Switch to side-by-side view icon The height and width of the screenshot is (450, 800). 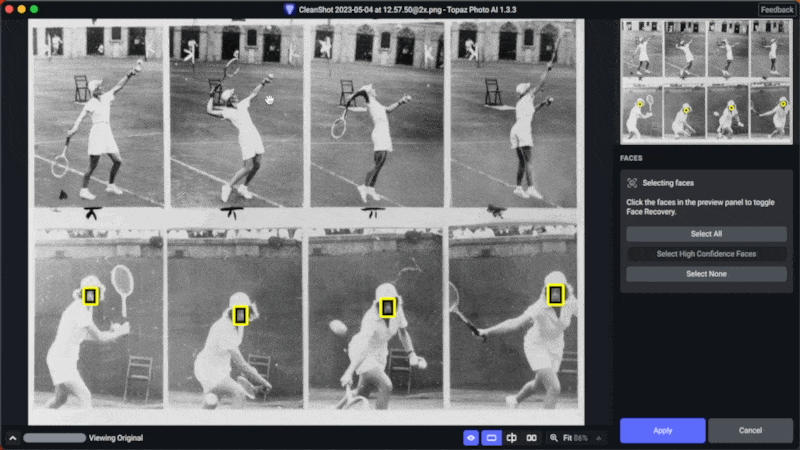[x=532, y=438]
